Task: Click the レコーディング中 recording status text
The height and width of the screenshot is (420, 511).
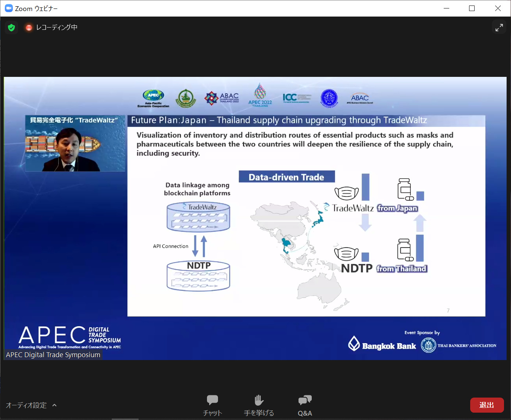Action: tap(57, 28)
